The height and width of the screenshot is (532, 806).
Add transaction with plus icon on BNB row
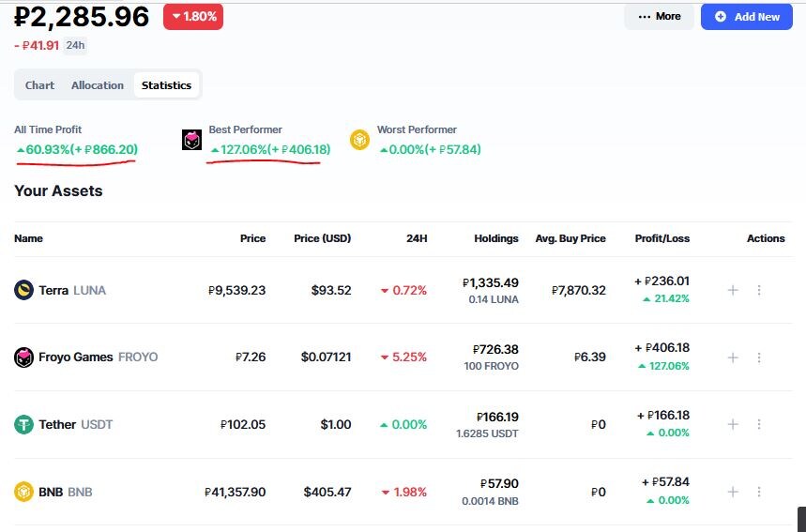(x=733, y=492)
